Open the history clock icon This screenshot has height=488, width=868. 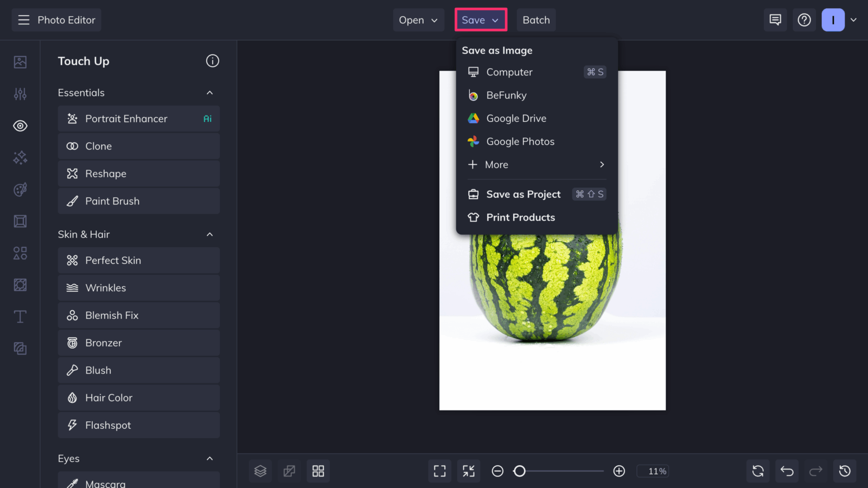pos(845,471)
